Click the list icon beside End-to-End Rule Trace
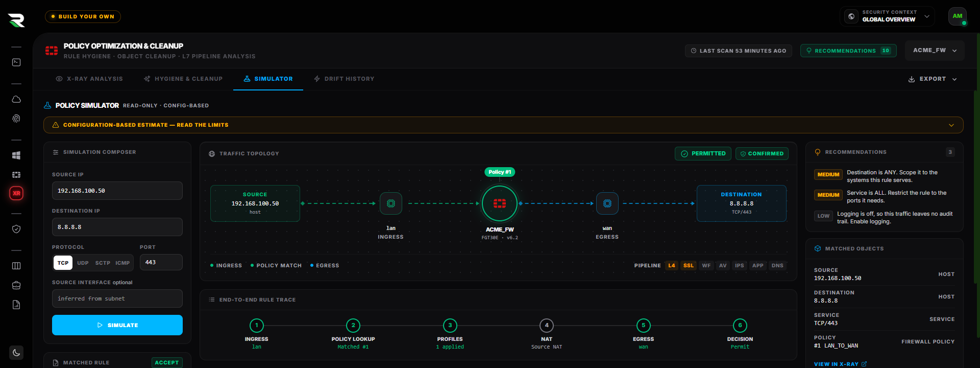Viewport: 980px width, 368px height. point(212,300)
